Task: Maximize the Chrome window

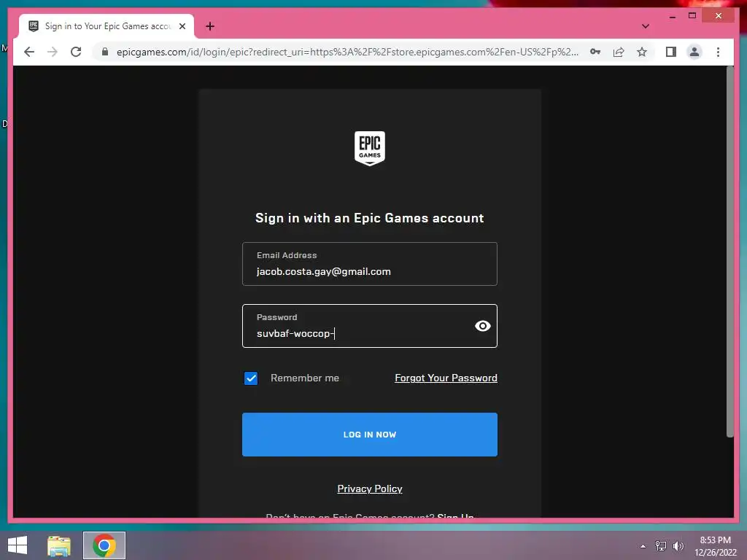Action: [x=692, y=16]
